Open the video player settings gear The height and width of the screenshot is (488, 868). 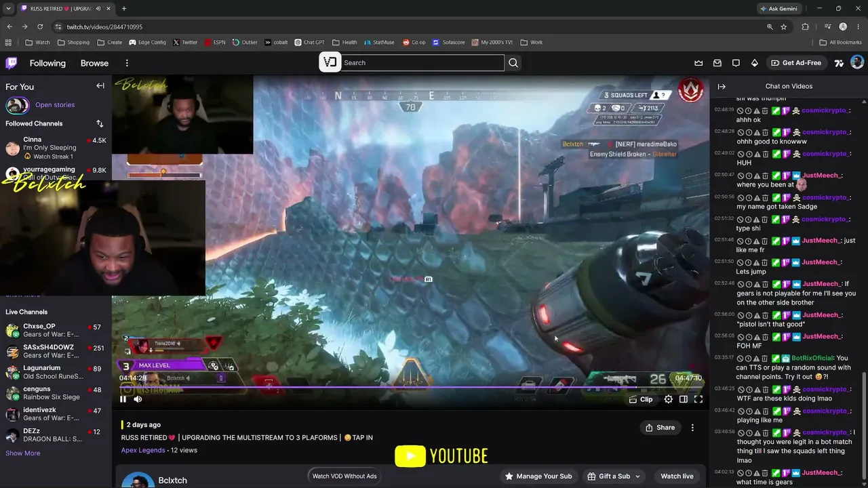click(x=669, y=399)
